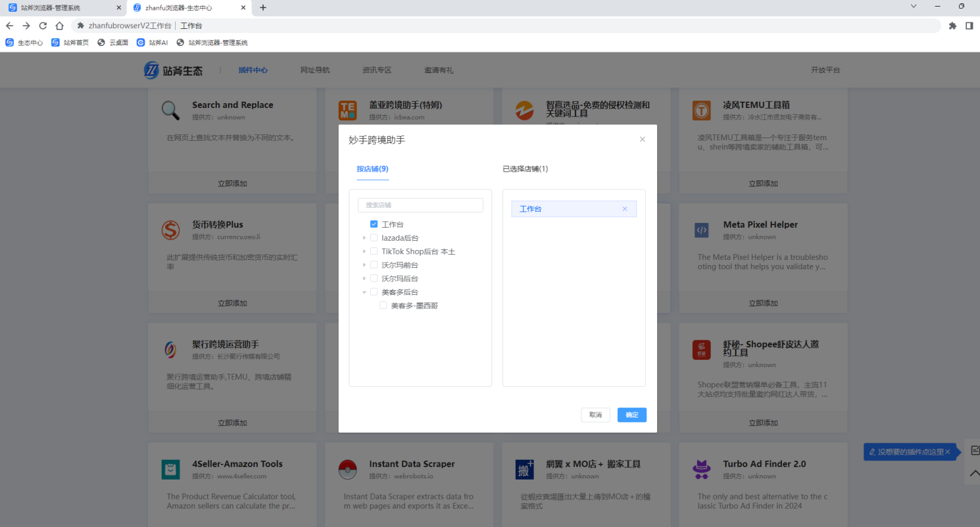Check the 沃尔玛后台 checkbox
The image size is (980, 527).
[x=374, y=278]
